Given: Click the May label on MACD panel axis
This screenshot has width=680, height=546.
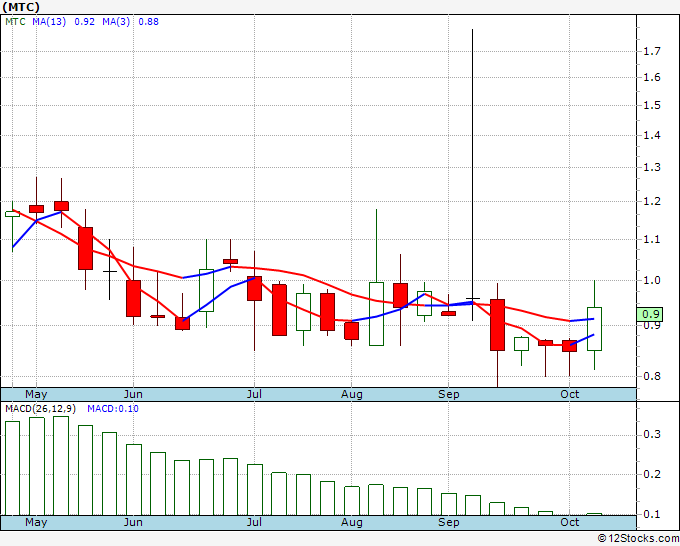Looking at the screenshot, I should (x=36, y=522).
